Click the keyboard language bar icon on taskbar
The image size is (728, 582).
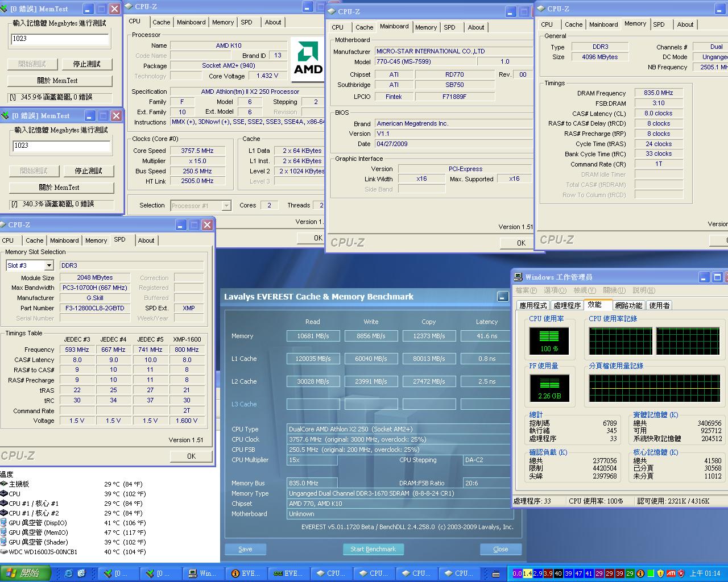pyautogui.click(x=496, y=573)
